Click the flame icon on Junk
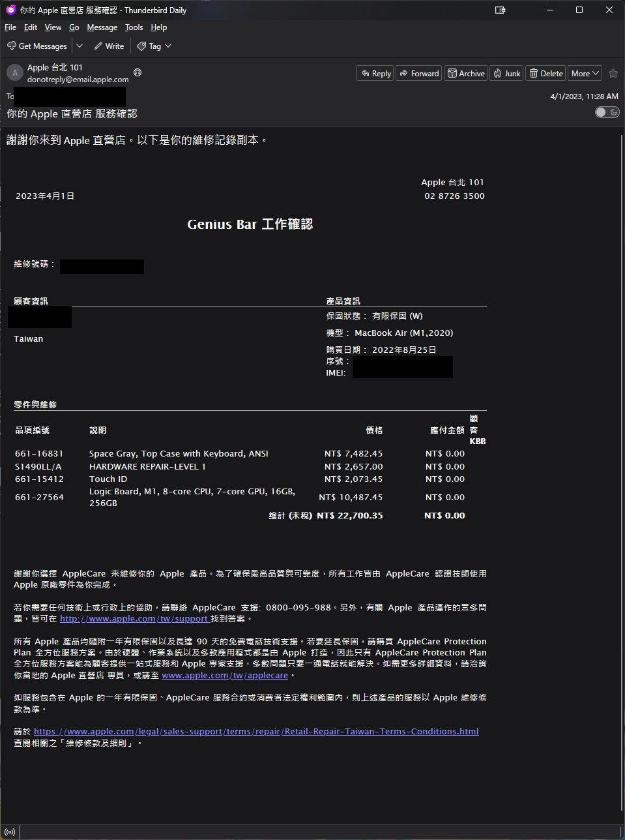Screen dimensions: 625x840 click(497, 74)
